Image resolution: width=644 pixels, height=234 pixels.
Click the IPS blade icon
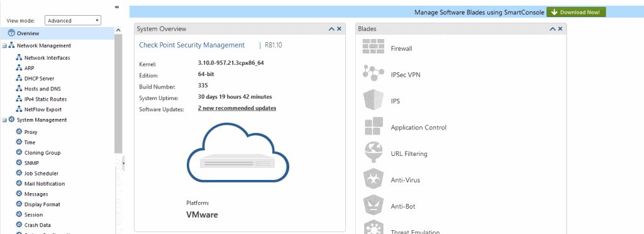(374, 100)
